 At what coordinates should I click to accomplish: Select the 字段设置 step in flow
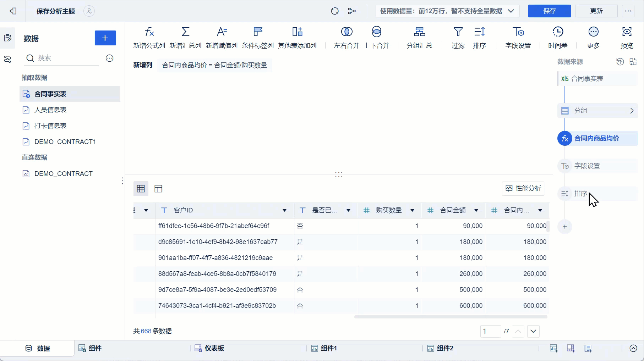pos(598,166)
